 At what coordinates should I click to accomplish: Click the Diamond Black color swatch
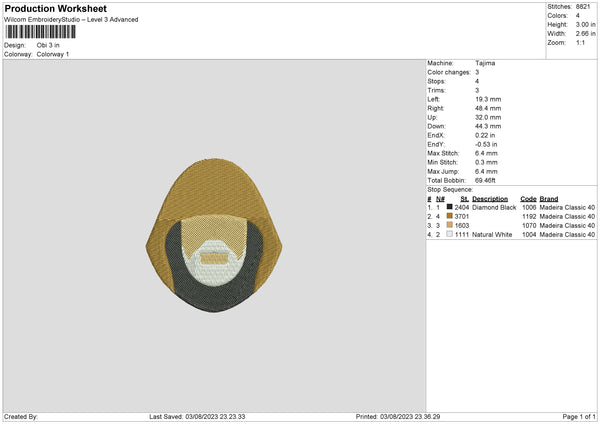[449, 207]
